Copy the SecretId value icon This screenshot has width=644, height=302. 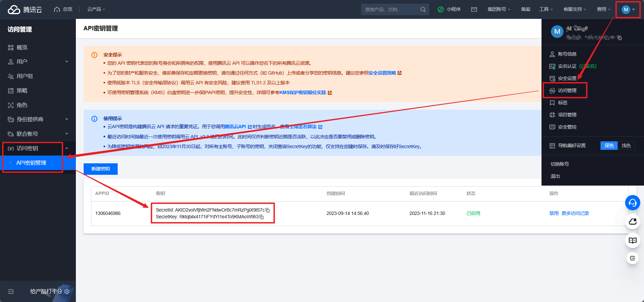[x=268, y=210]
